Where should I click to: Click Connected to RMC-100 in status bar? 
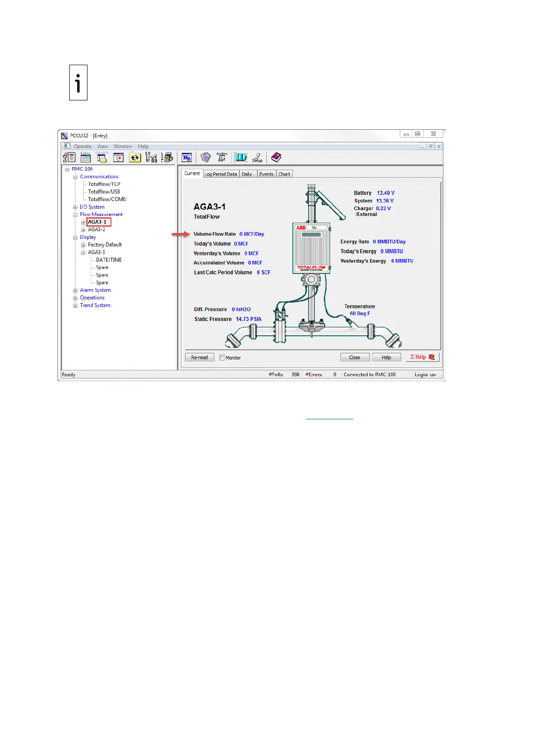coord(370,374)
